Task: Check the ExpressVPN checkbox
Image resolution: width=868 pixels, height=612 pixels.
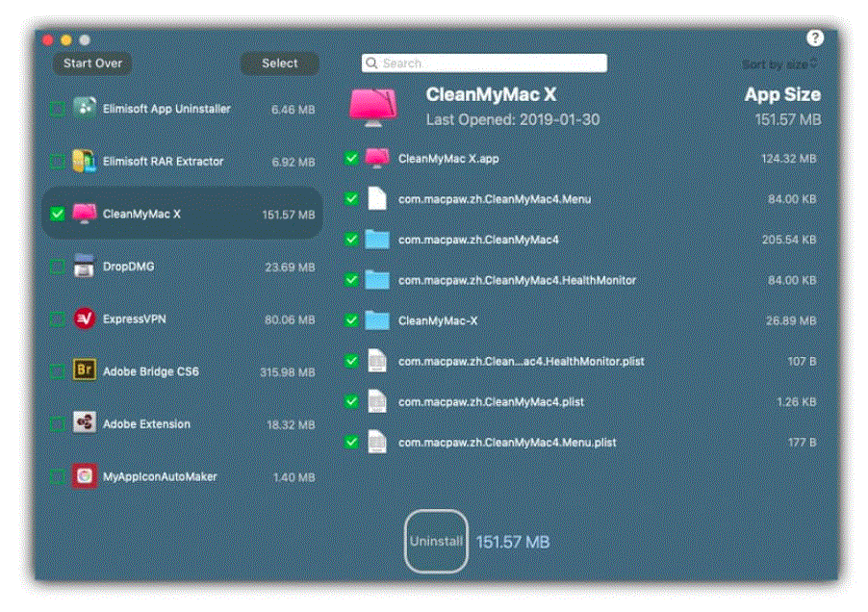Action: click(x=57, y=319)
